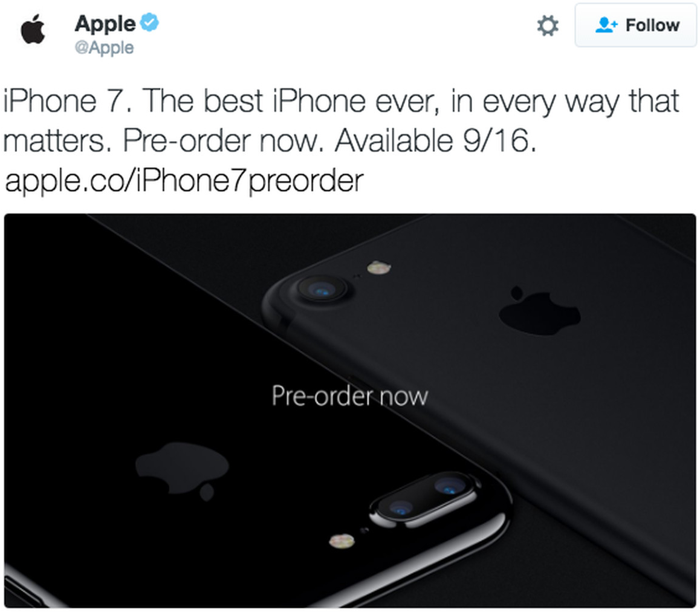Click the Pre-order now text on image
Viewport: 700px width, 612px height.
point(349,396)
